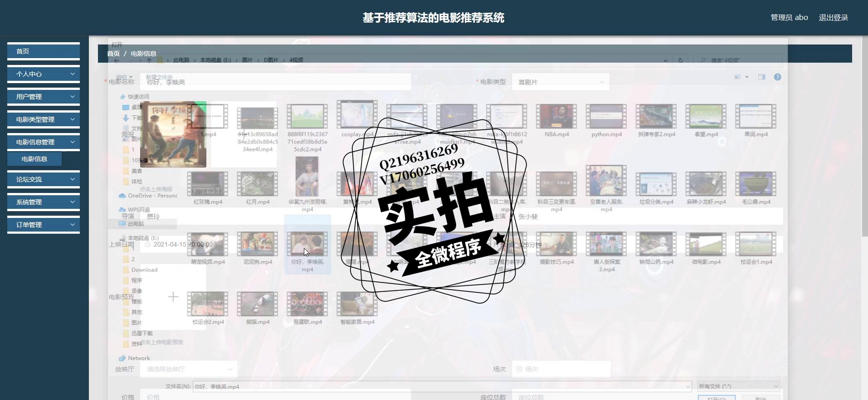Click the 退出登录 link
868x400 pixels.
(833, 18)
